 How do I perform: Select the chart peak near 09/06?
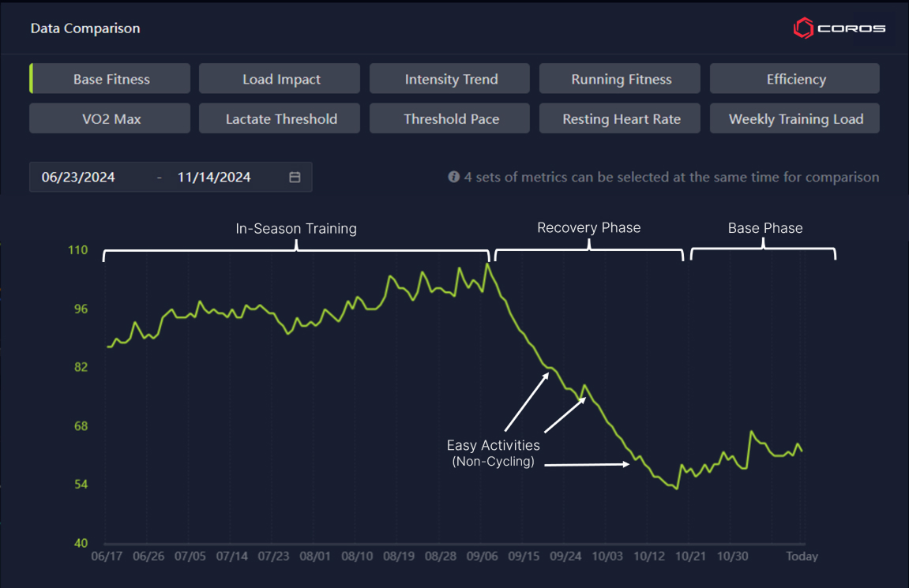[x=487, y=264]
